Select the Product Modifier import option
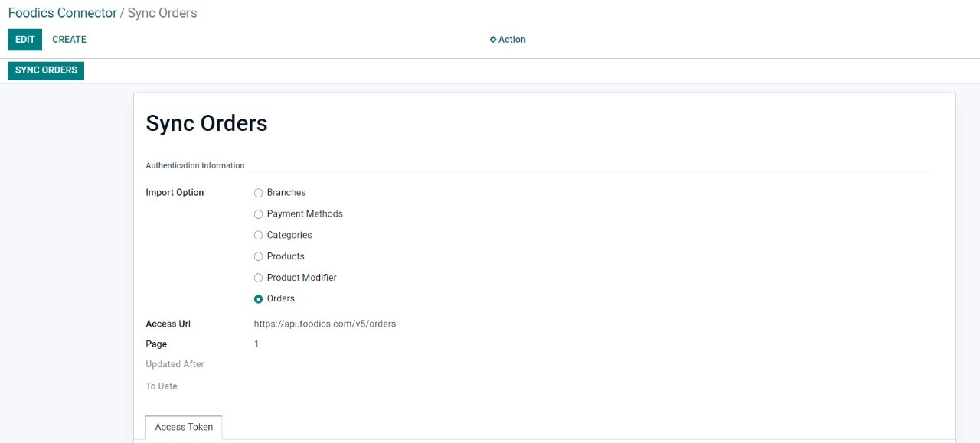Screen dimensions: 980x443 pos(259,278)
